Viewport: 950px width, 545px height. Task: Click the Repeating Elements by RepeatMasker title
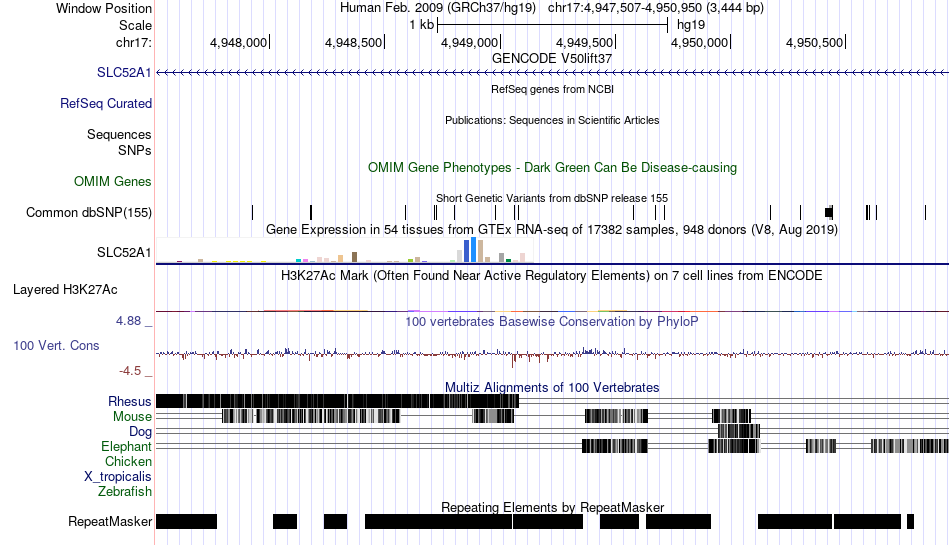(553, 507)
